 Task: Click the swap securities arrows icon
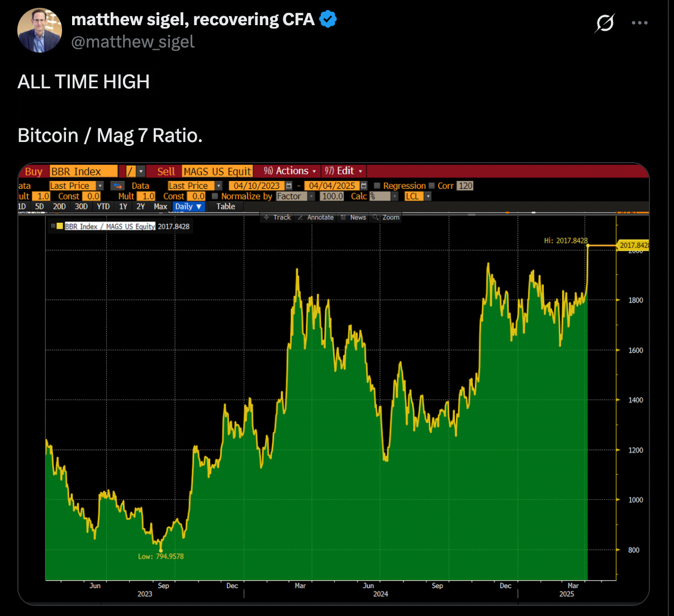117,186
